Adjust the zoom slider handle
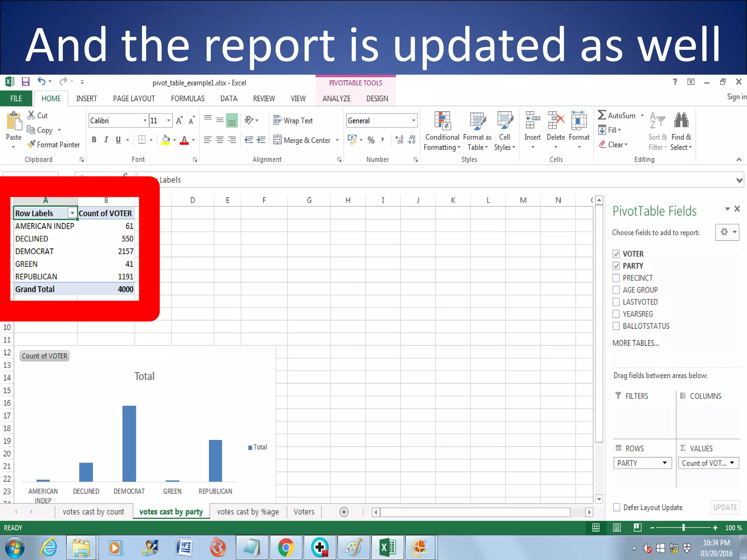The width and height of the screenshot is (747, 560). coord(684,528)
